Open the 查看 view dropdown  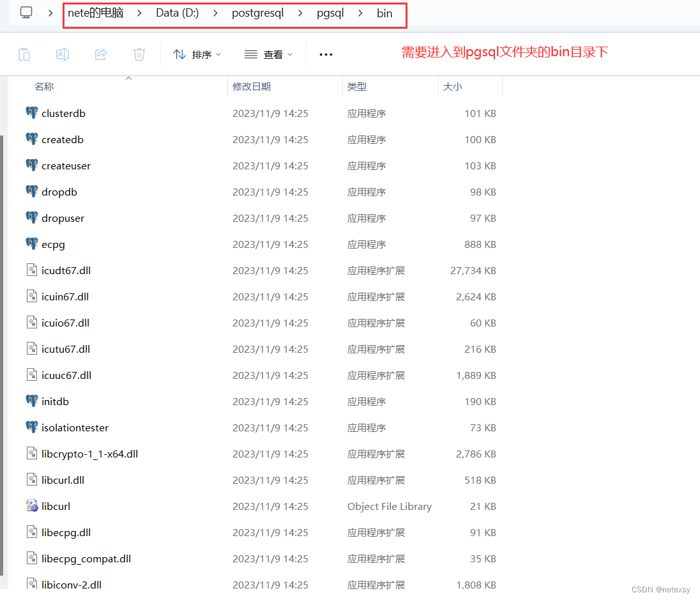268,54
